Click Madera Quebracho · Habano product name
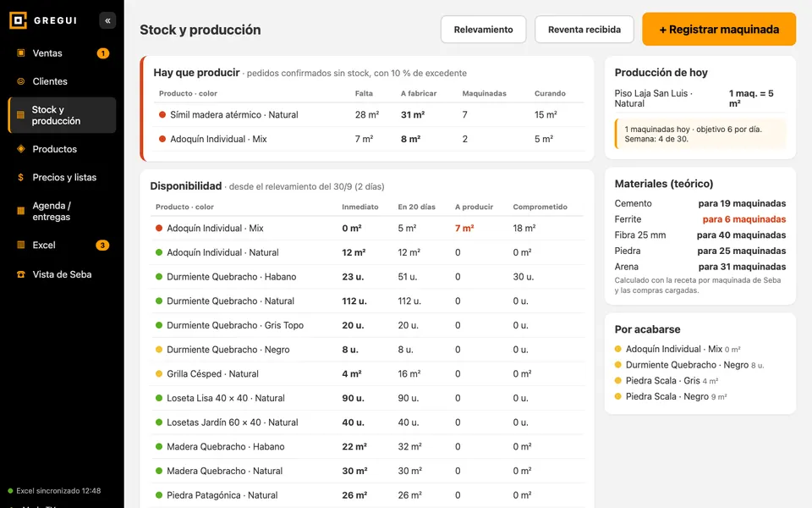 [225, 446]
